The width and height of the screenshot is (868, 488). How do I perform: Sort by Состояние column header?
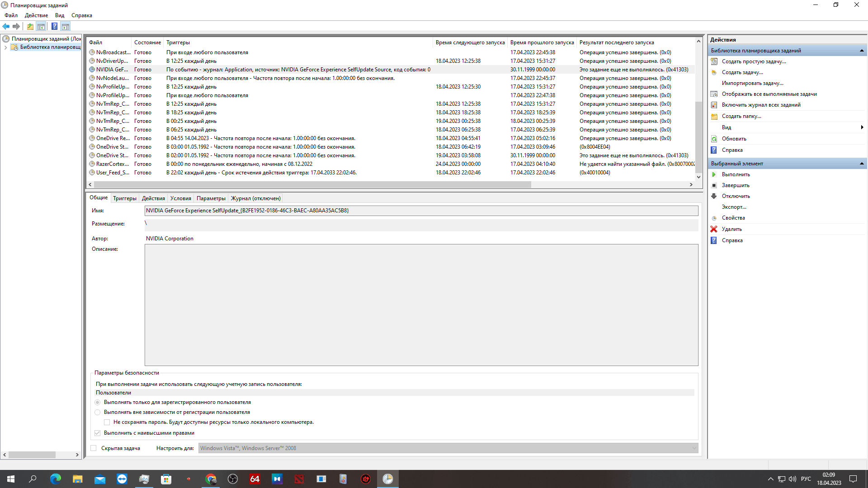tap(147, 42)
